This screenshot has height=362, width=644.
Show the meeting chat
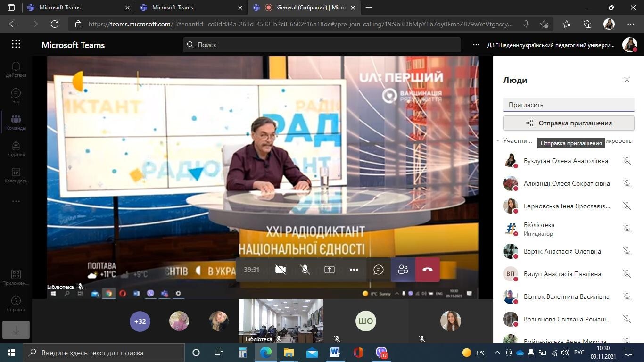click(x=379, y=270)
